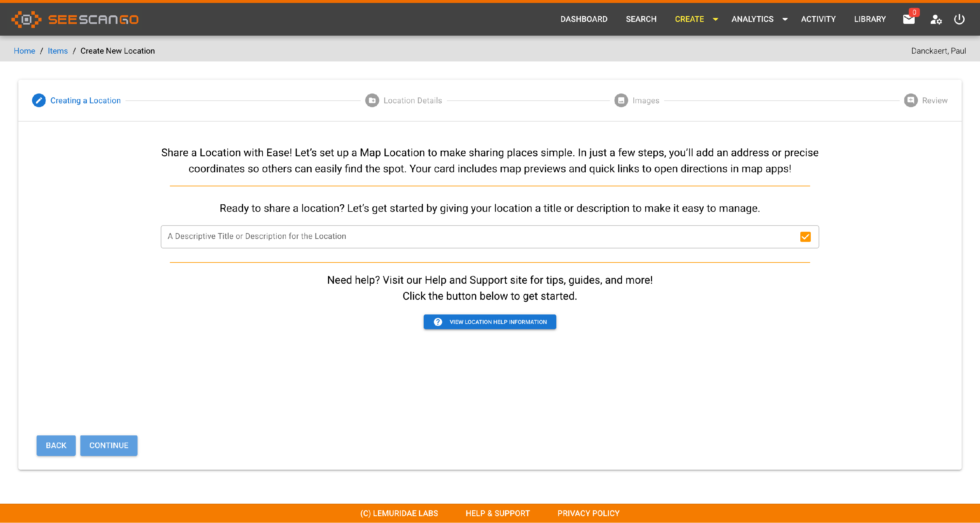Open the mail inbox envelope icon
The height and width of the screenshot is (523, 980).
(x=908, y=19)
